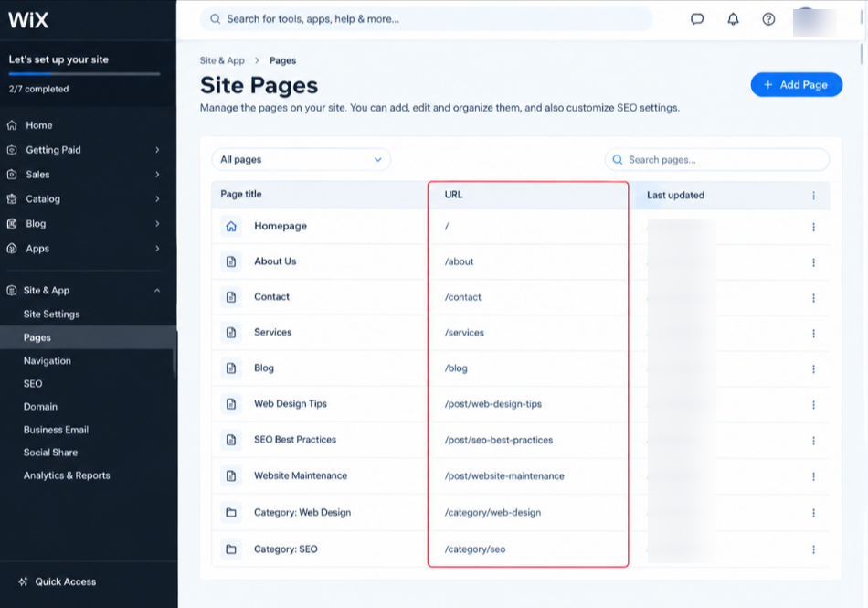Click the Add Page button
This screenshot has height=608, width=868.
click(796, 85)
